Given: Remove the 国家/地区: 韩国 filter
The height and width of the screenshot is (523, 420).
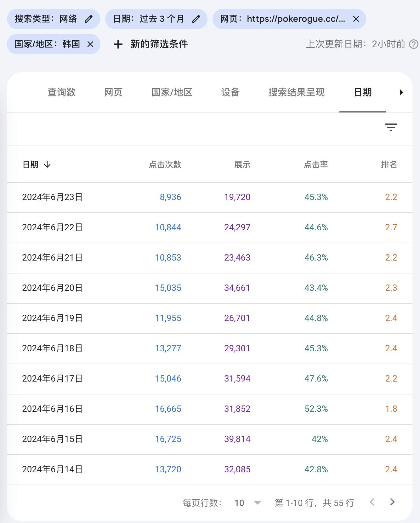Looking at the screenshot, I should click(90, 44).
